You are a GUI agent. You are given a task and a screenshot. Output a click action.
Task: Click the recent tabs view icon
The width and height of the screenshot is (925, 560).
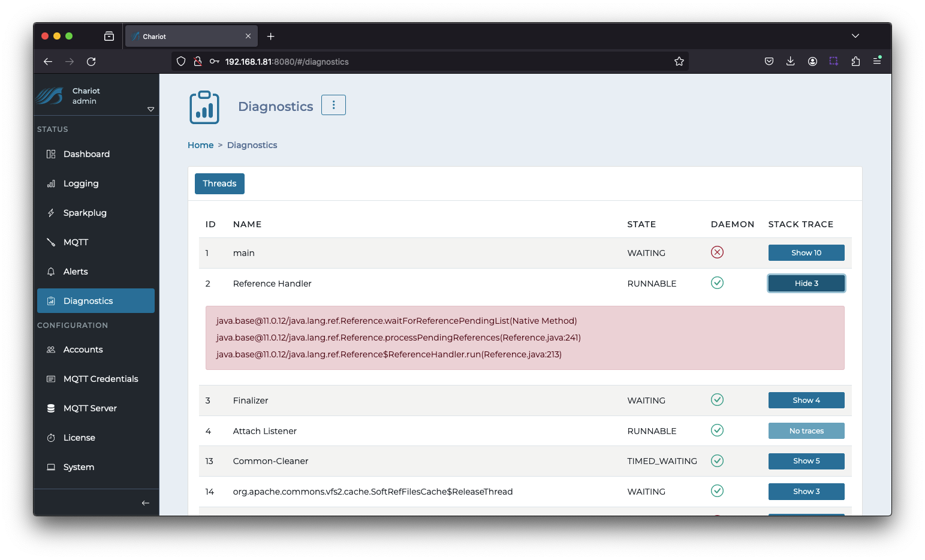point(109,37)
